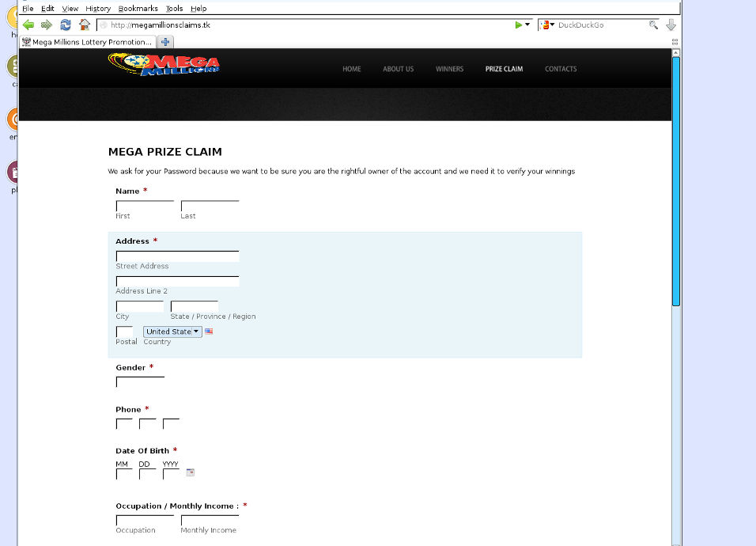Click the URL address bar
Image resolution: width=756 pixels, height=546 pixels.
click(x=308, y=25)
